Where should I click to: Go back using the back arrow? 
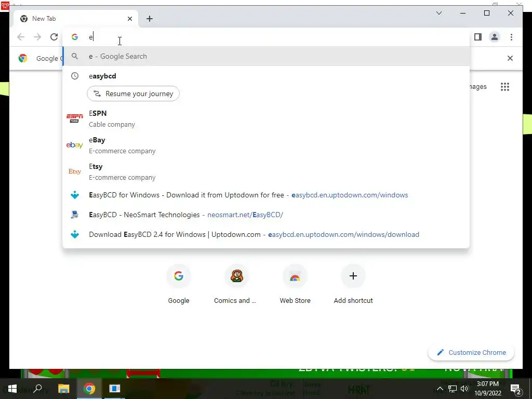point(21,37)
